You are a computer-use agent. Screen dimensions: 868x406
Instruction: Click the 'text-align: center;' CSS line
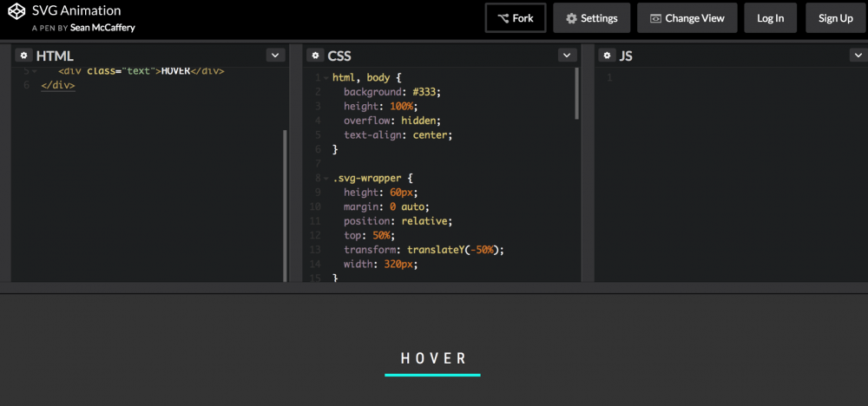398,135
